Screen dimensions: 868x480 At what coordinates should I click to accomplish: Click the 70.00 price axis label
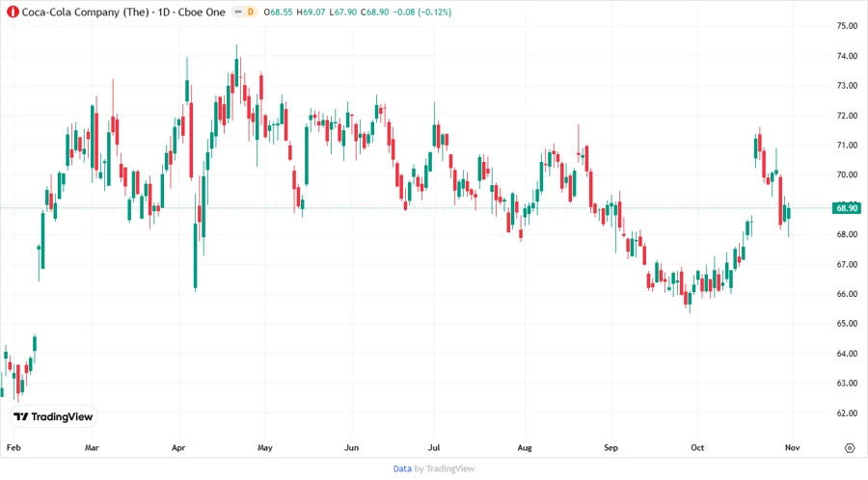click(x=847, y=174)
